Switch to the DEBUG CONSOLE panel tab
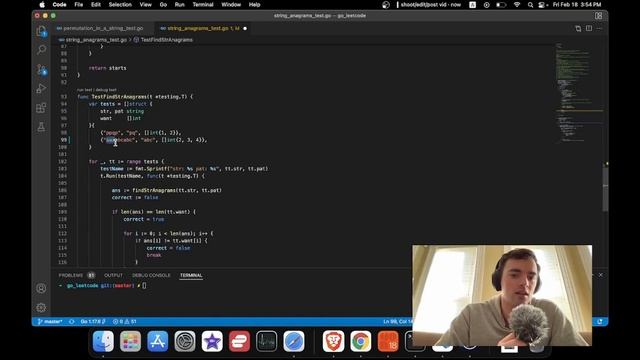640x360 pixels. pyautogui.click(x=151, y=276)
